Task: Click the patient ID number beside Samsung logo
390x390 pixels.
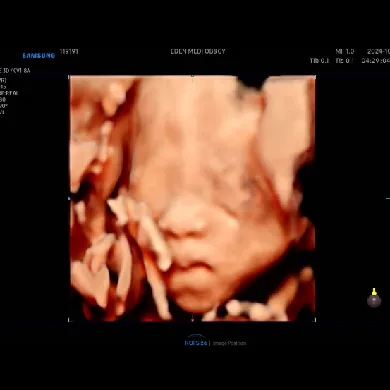Action: [69, 52]
